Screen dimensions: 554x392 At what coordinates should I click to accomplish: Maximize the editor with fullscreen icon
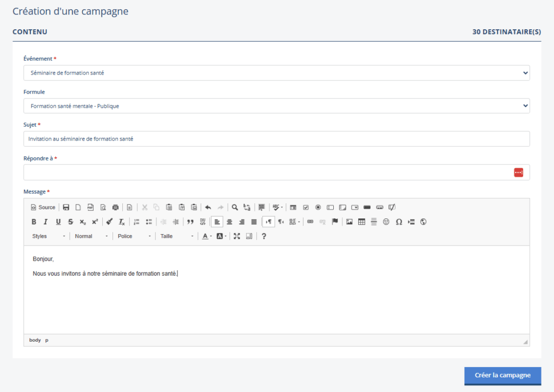pyautogui.click(x=237, y=236)
